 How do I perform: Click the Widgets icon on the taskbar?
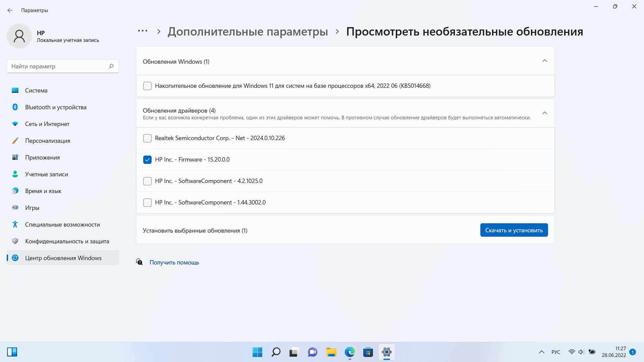(x=12, y=352)
